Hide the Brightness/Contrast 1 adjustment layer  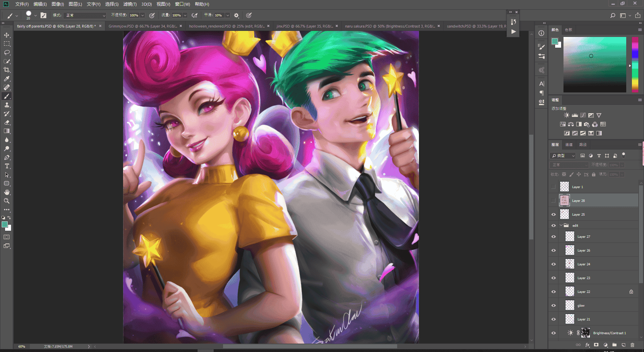[553, 333]
